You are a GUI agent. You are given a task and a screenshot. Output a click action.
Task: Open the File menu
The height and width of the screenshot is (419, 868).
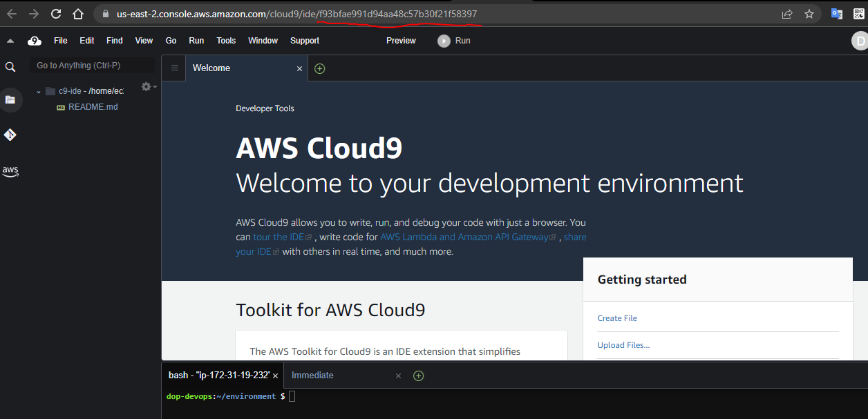coord(60,40)
